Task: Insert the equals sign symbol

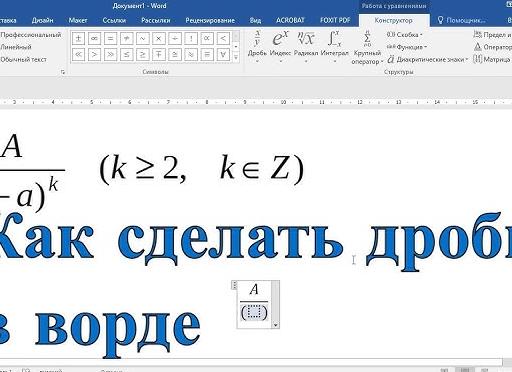Action: [x=110, y=38]
